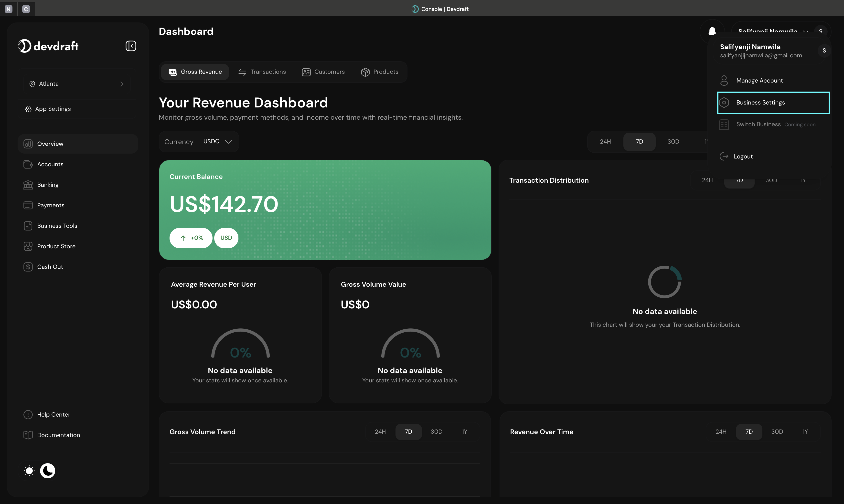
Task: Open the Documentation link
Action: [x=58, y=435]
